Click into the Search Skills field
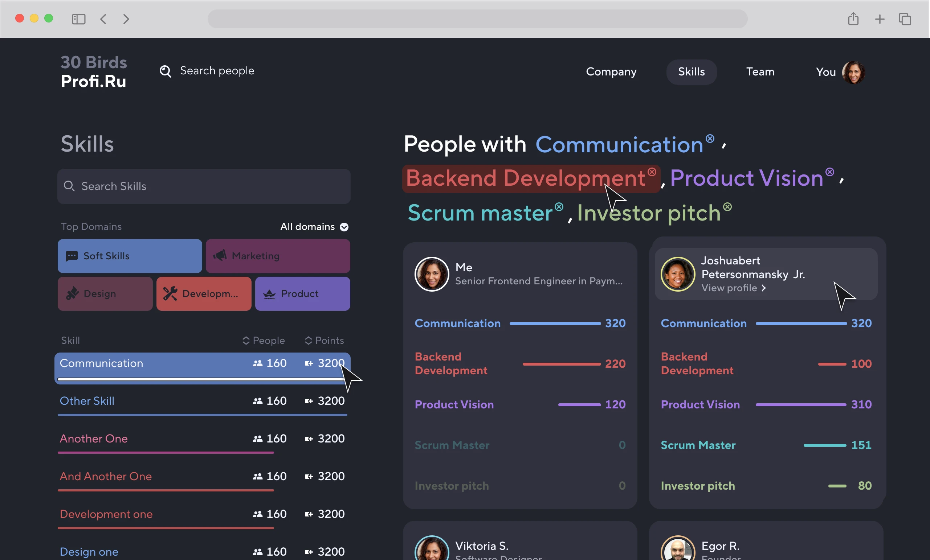The image size is (930, 560). (x=204, y=186)
